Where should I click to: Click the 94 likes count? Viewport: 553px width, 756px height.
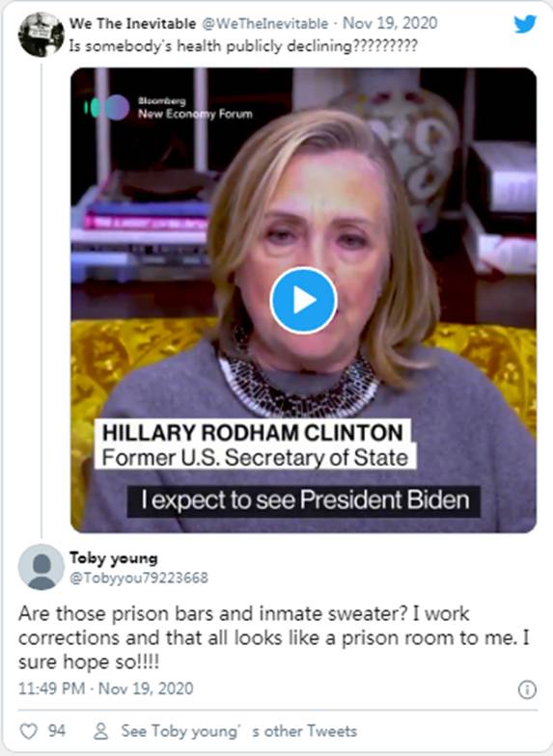[56, 731]
